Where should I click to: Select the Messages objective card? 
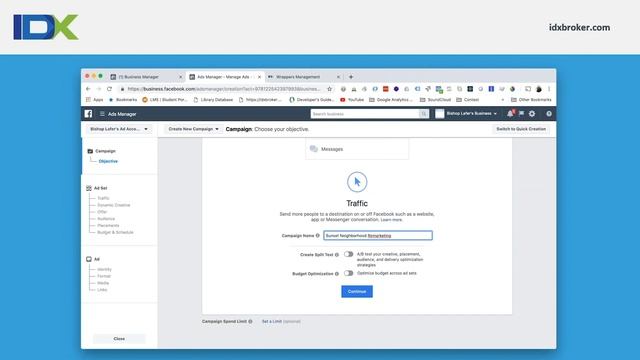point(357,149)
